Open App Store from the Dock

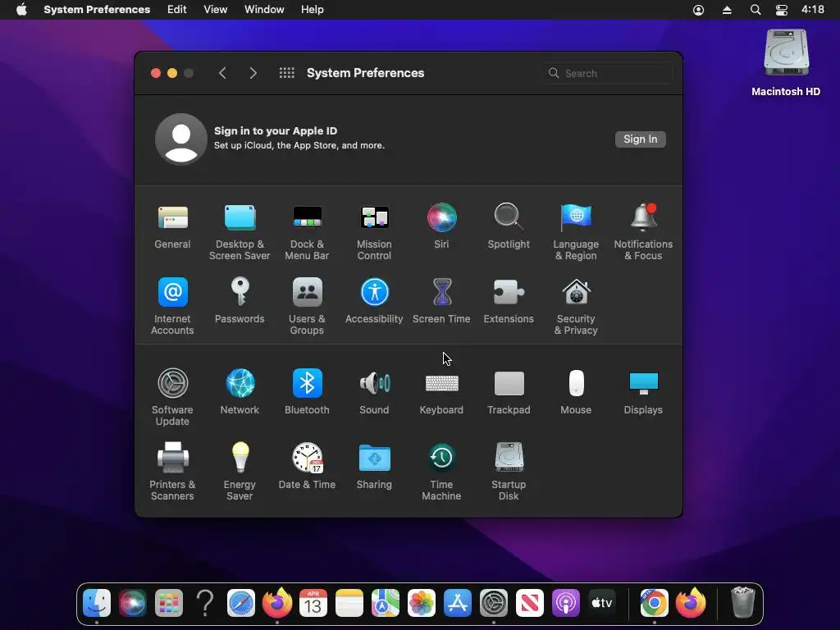[x=458, y=603]
